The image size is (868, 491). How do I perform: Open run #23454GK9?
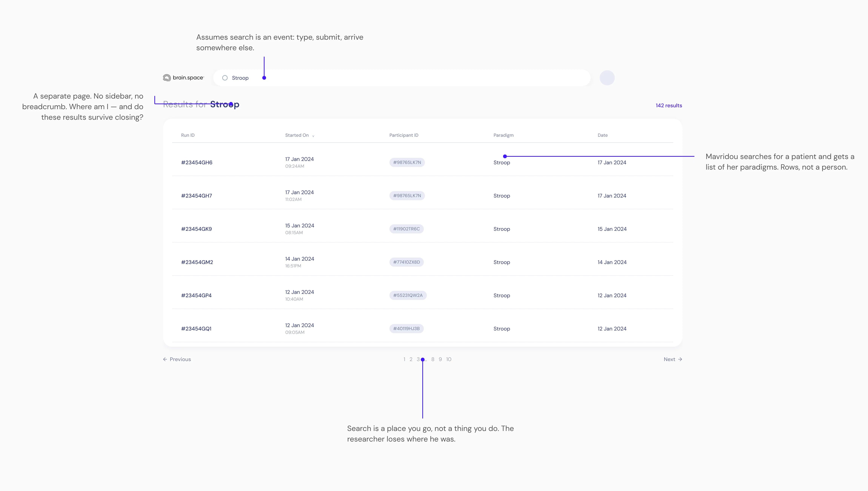coord(196,229)
